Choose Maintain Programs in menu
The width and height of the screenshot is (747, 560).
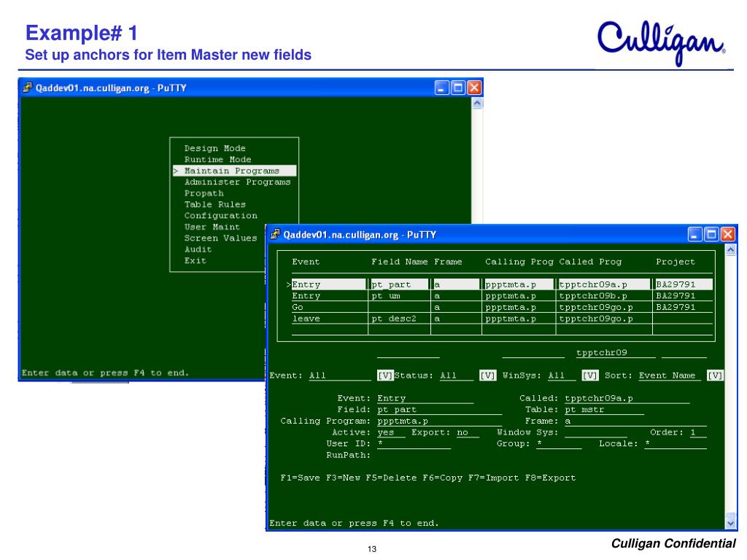[x=234, y=171]
